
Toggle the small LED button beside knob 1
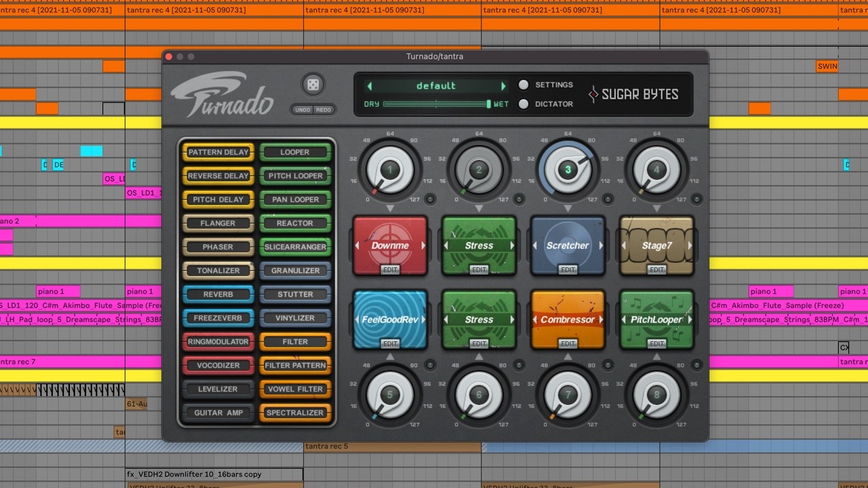(430, 199)
